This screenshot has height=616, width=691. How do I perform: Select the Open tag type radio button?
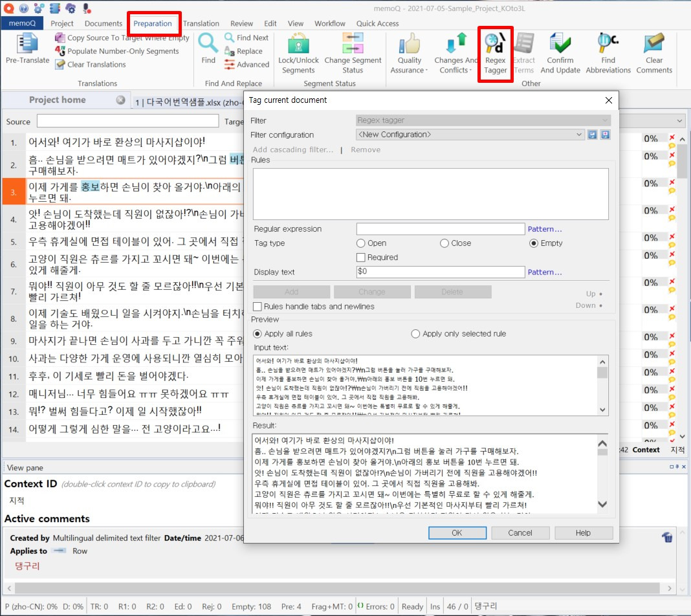click(361, 243)
